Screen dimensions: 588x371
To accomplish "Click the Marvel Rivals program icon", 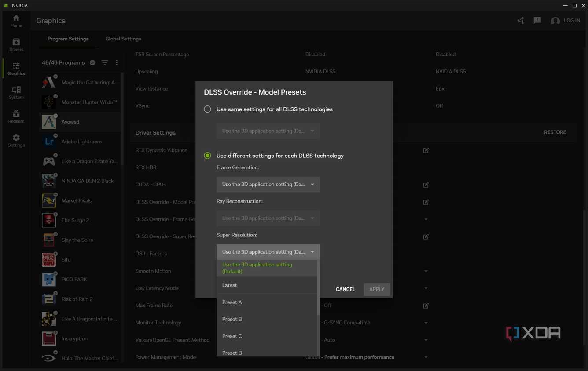I will (x=49, y=200).
